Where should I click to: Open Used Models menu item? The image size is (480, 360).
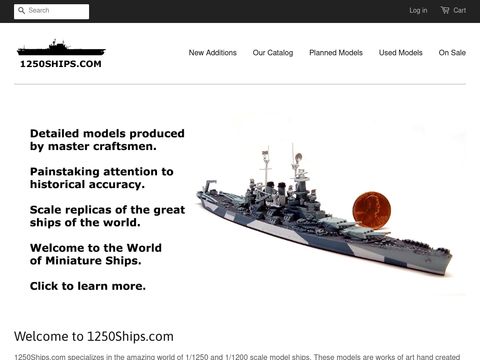point(401,53)
